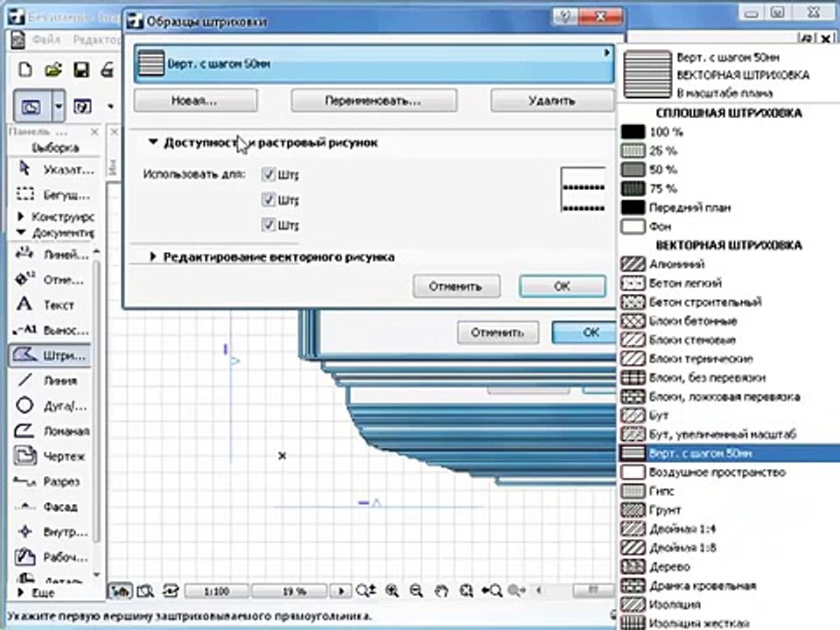Click the zoom in magnifier icon
This screenshot has height=630, width=840.
tap(392, 591)
